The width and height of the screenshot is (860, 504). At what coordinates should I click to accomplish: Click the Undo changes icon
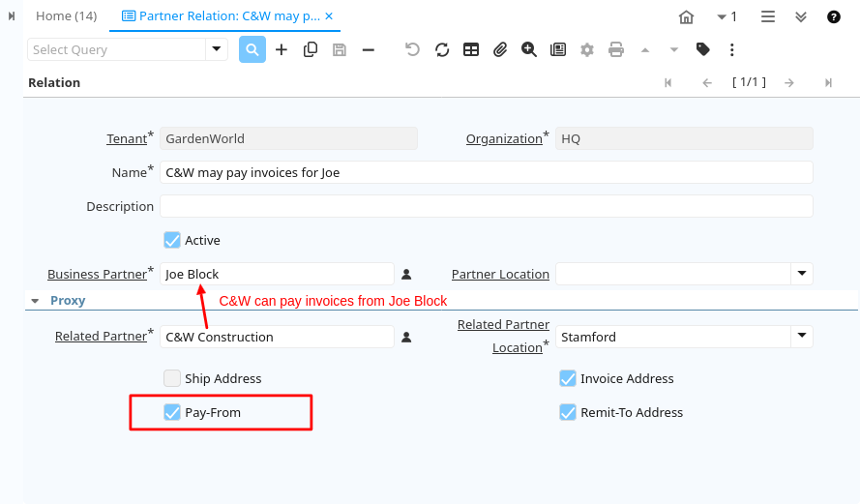(x=413, y=49)
